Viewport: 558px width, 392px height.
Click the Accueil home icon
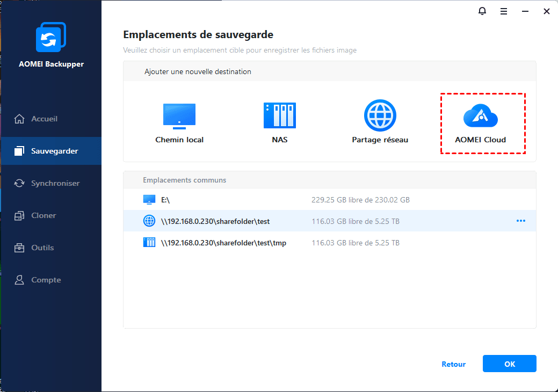[x=19, y=119]
